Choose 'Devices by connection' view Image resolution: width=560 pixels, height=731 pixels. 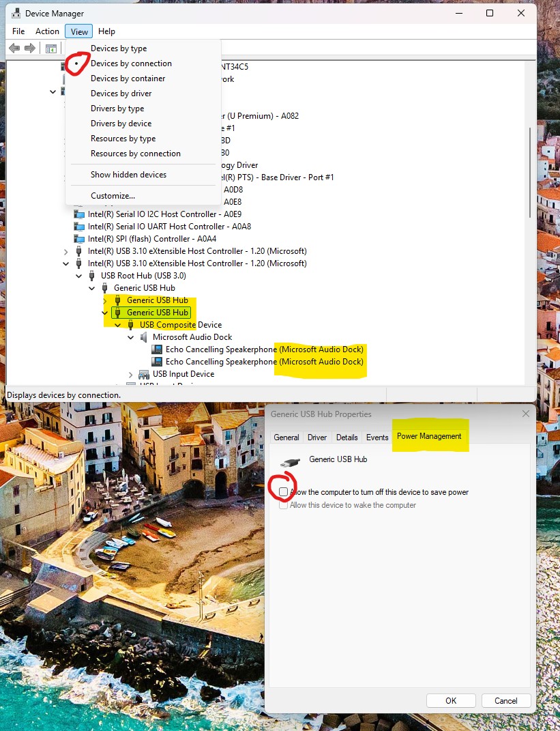click(143, 63)
